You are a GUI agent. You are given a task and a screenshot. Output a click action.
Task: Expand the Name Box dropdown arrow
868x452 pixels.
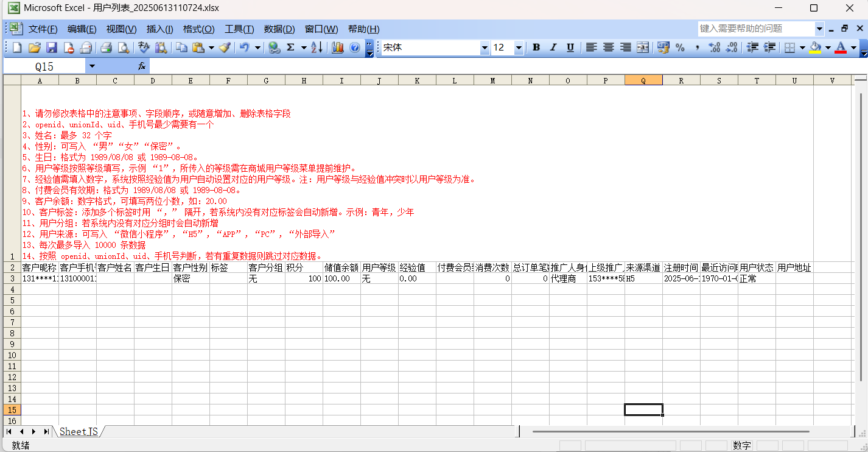pos(92,66)
